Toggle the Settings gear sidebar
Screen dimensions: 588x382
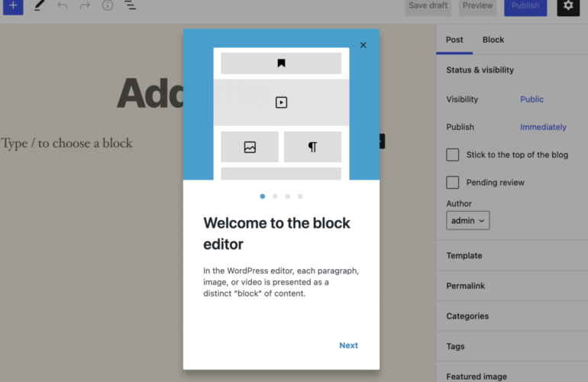pos(568,6)
